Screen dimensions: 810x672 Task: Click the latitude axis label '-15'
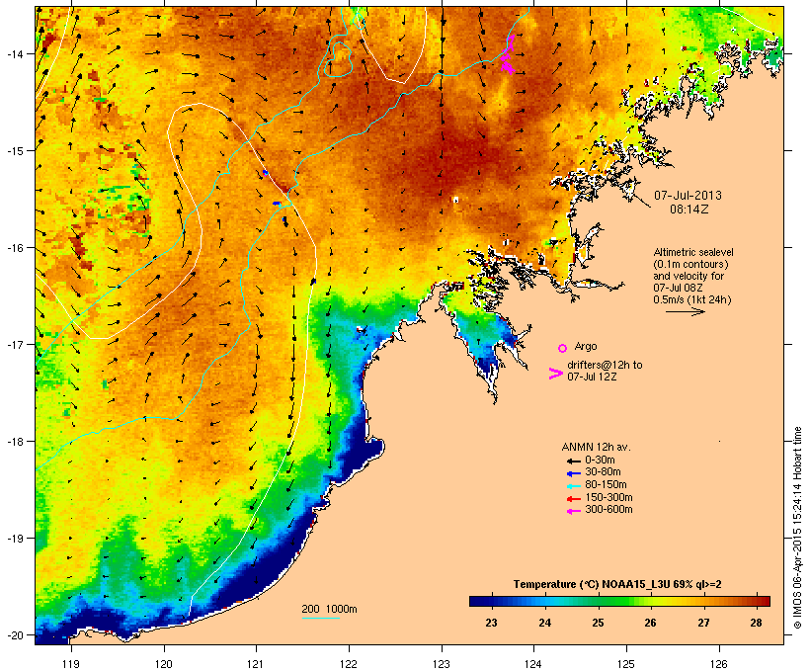click(x=15, y=151)
